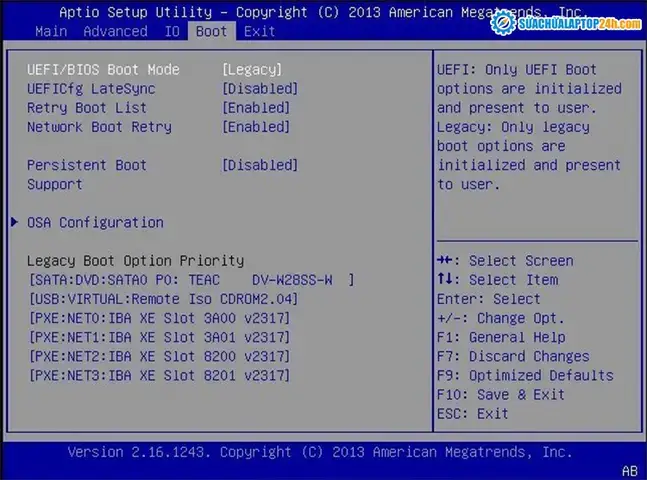Viewport: 647px width, 480px height.
Task: Change Persistent Boot Support [Disabled] value
Action: point(260,165)
